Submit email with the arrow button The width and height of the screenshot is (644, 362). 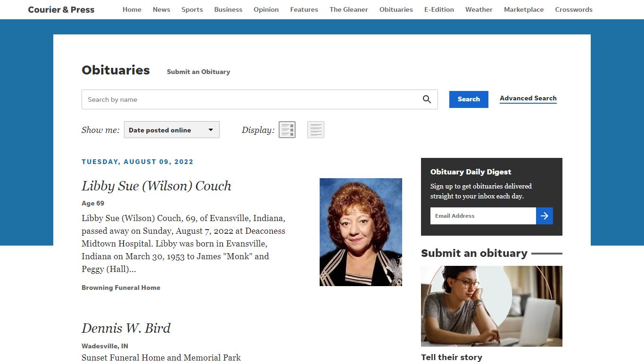(x=545, y=216)
